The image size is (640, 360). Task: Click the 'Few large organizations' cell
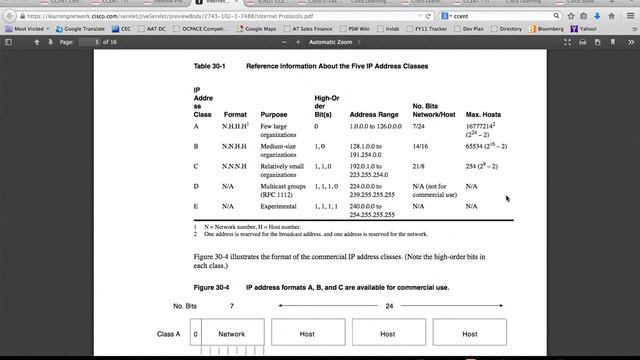(278, 131)
